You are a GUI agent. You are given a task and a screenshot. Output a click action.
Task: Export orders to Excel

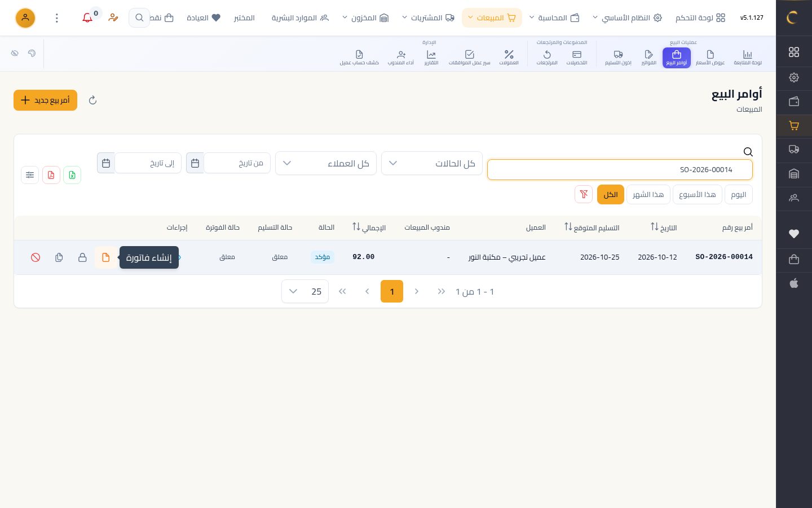point(72,175)
